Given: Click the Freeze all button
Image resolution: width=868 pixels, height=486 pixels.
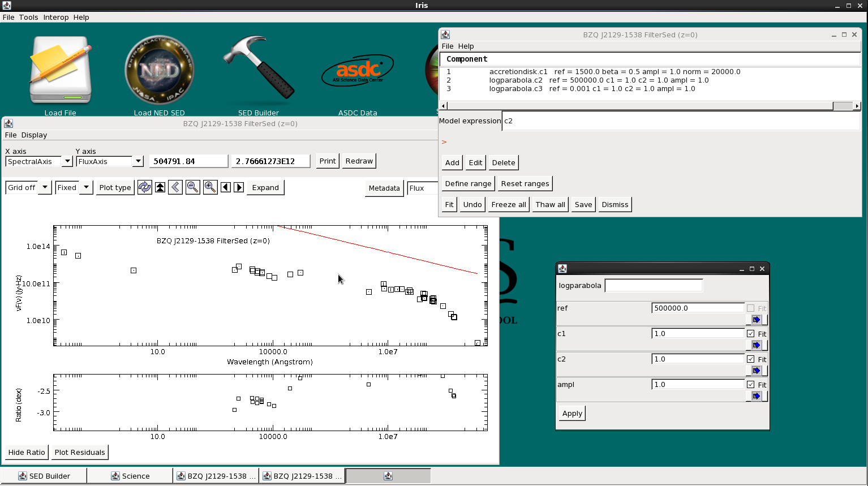Looking at the screenshot, I should [509, 204].
